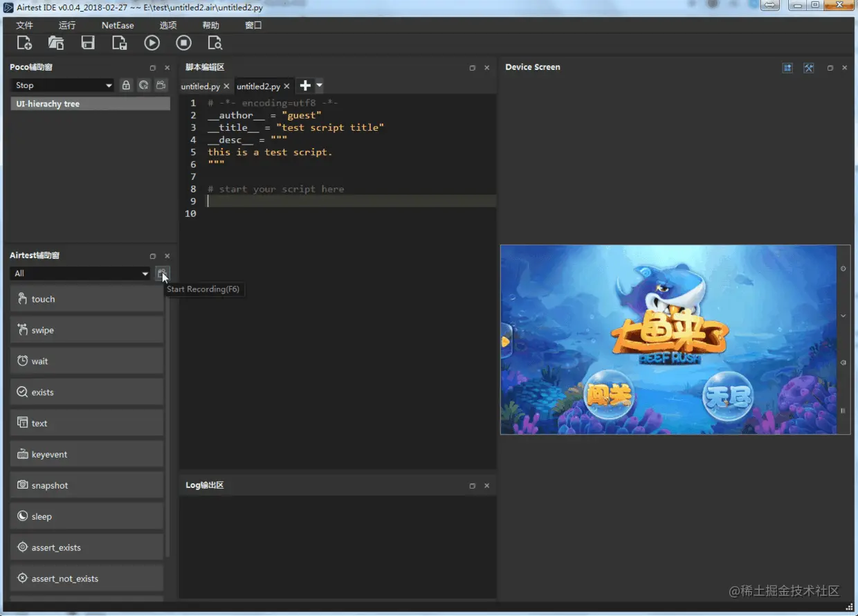Click the Log输出区 output area

[338, 547]
